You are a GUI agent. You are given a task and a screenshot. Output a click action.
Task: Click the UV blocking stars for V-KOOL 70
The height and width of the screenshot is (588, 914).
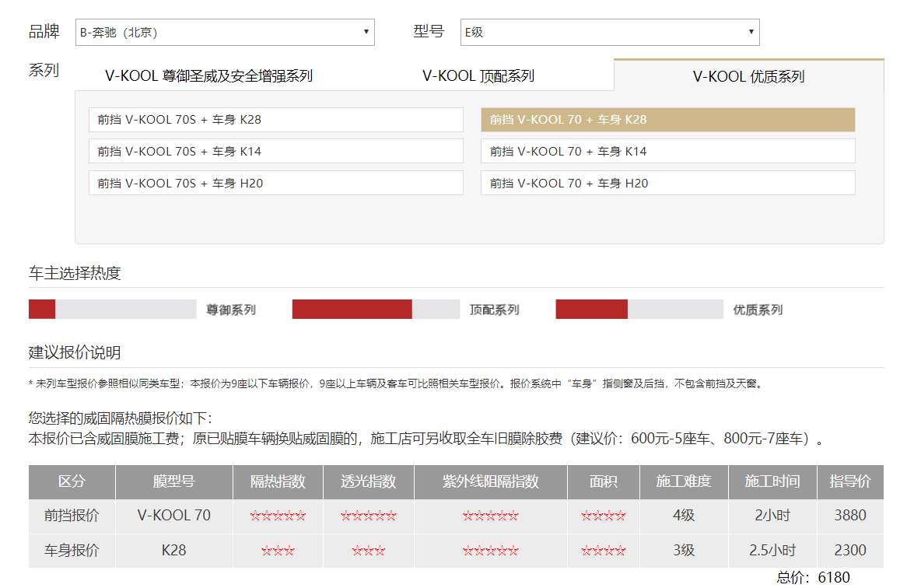491,516
